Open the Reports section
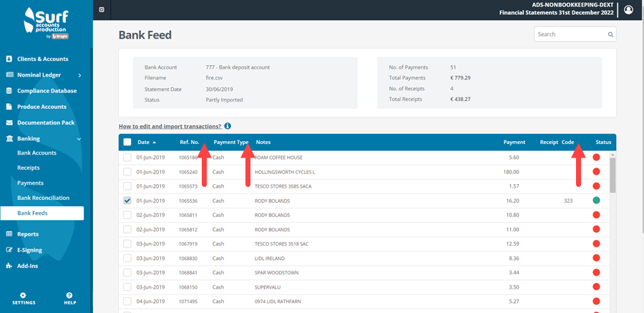The width and height of the screenshot is (644, 313). (x=28, y=234)
